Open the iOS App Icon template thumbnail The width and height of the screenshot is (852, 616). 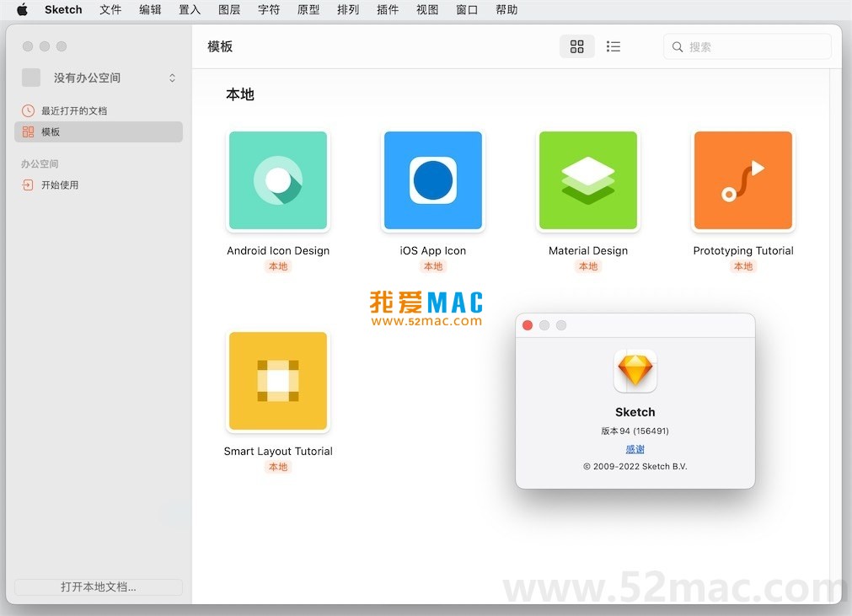(433, 180)
